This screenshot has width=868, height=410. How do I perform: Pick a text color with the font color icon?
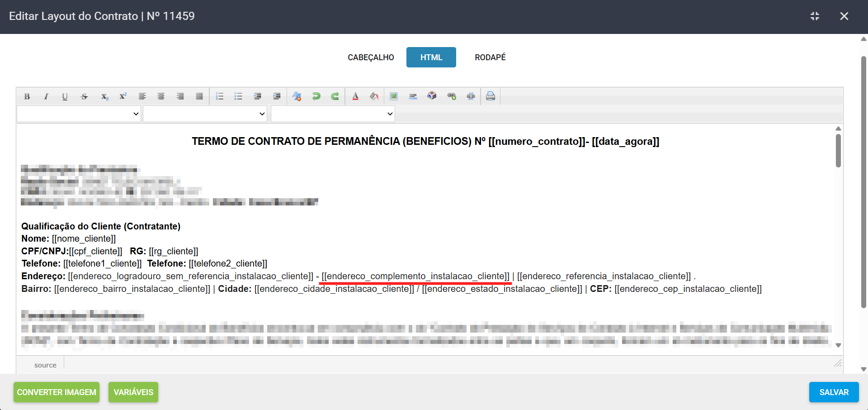pos(355,96)
